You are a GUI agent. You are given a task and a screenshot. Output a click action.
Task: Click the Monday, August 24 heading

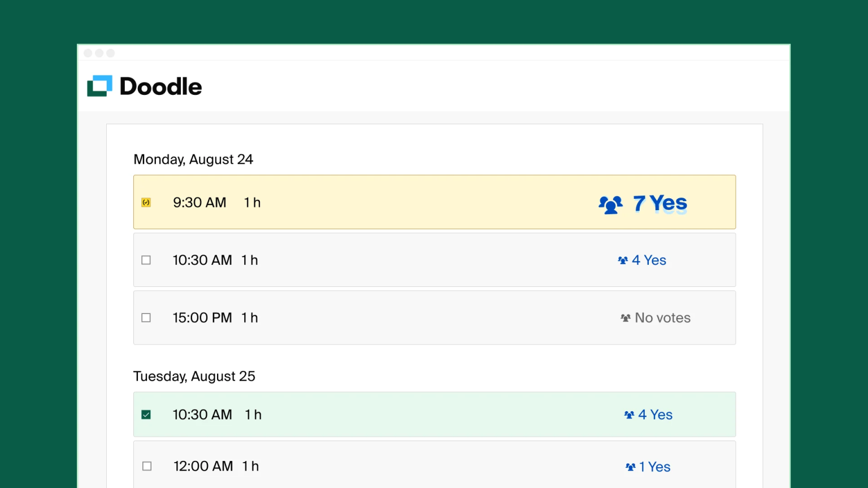point(193,159)
